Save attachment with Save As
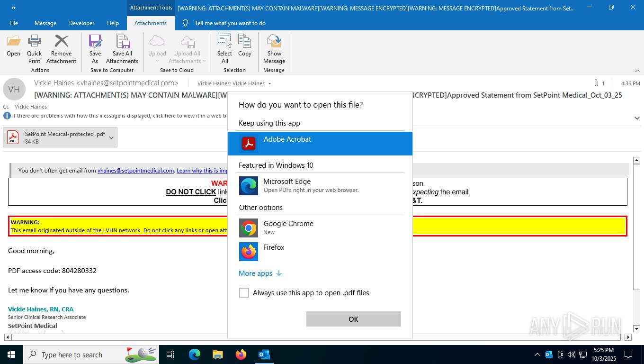 tap(95, 49)
